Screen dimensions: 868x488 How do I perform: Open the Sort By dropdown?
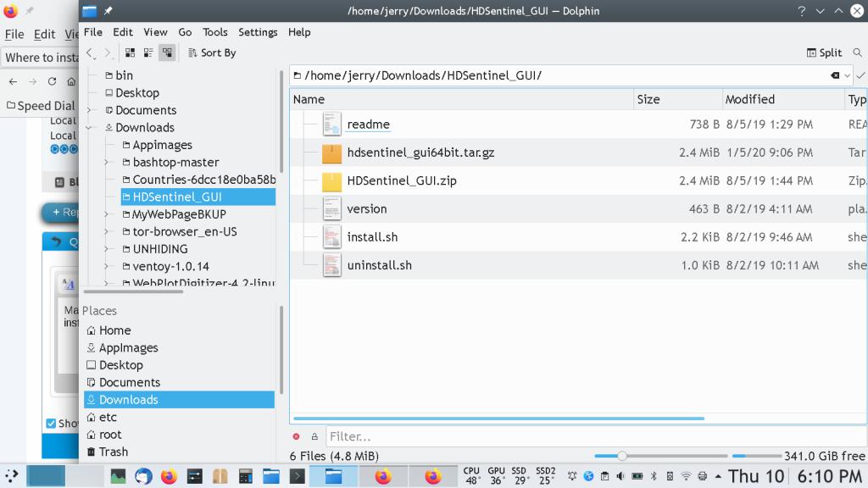(x=211, y=53)
